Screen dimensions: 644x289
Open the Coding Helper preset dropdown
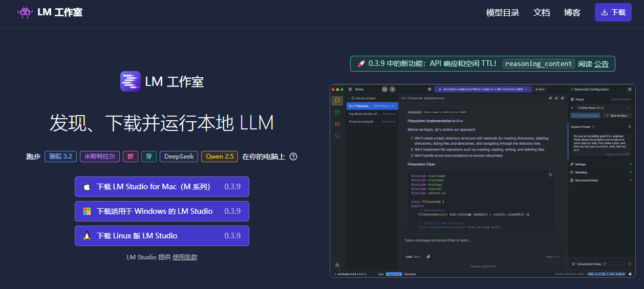tap(600, 108)
